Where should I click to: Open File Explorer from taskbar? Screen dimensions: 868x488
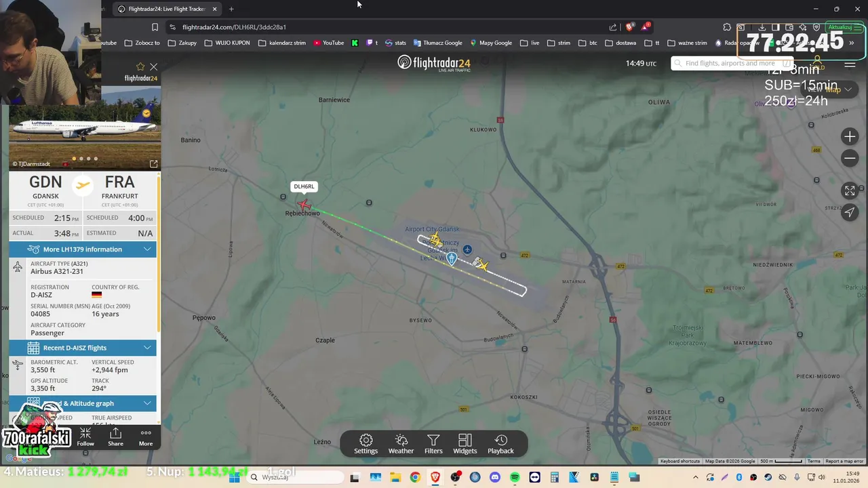pyautogui.click(x=395, y=477)
